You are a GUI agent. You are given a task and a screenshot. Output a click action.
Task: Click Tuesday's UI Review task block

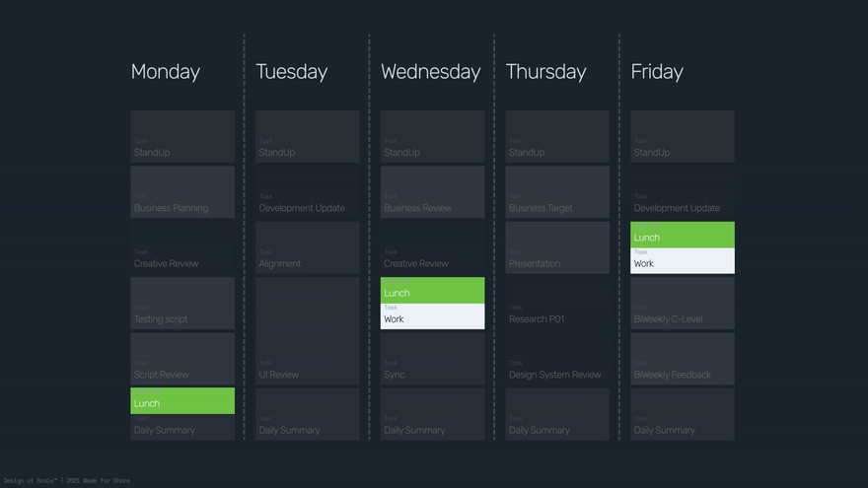click(307, 331)
